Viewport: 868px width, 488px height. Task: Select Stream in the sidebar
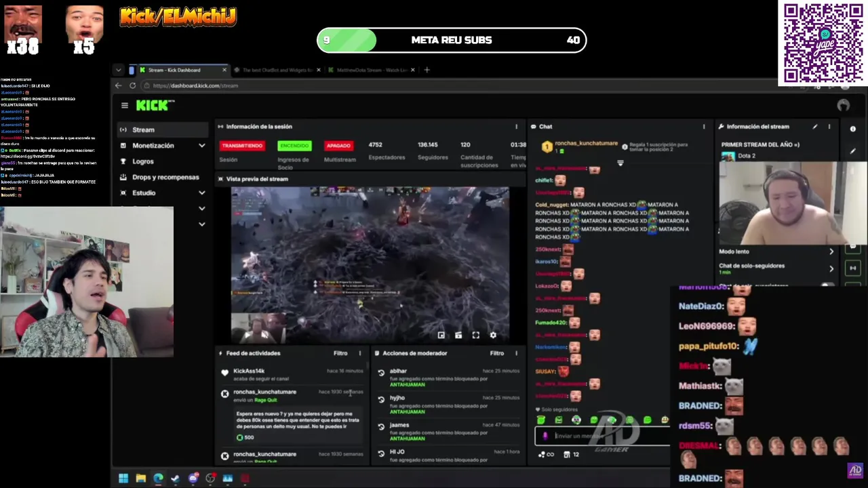(x=162, y=129)
